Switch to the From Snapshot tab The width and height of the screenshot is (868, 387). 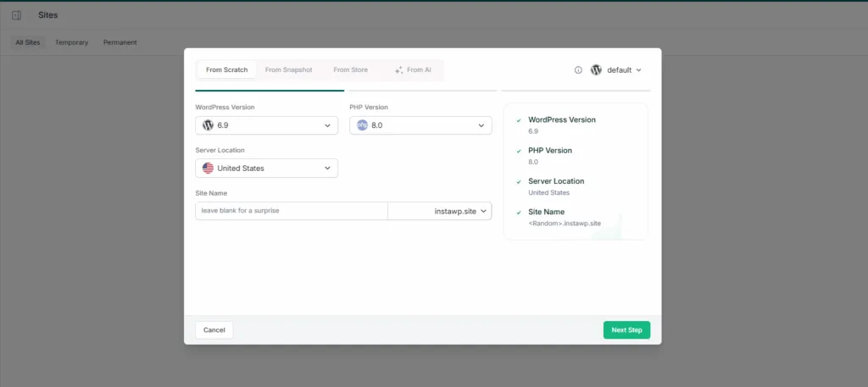tap(288, 70)
